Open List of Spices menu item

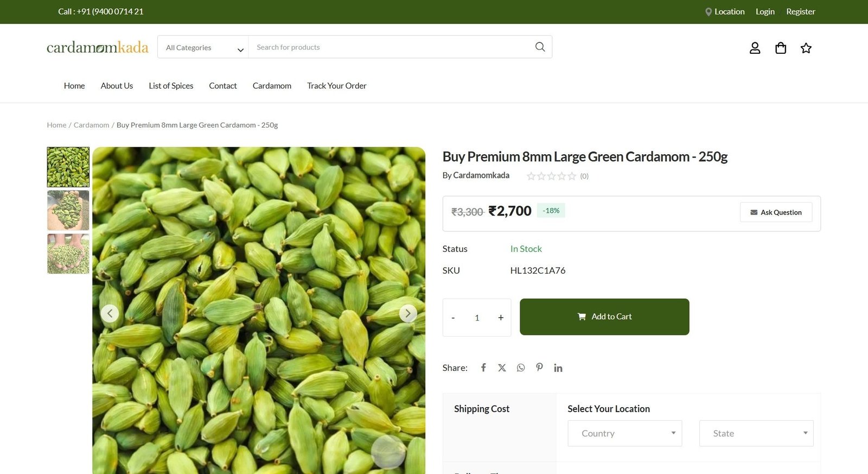point(171,86)
